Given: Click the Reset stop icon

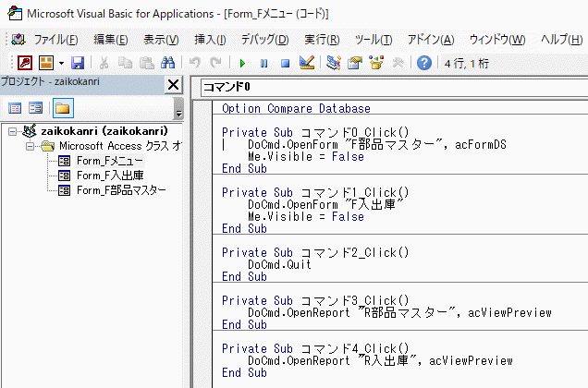Looking at the screenshot, I should pyautogui.click(x=285, y=64).
